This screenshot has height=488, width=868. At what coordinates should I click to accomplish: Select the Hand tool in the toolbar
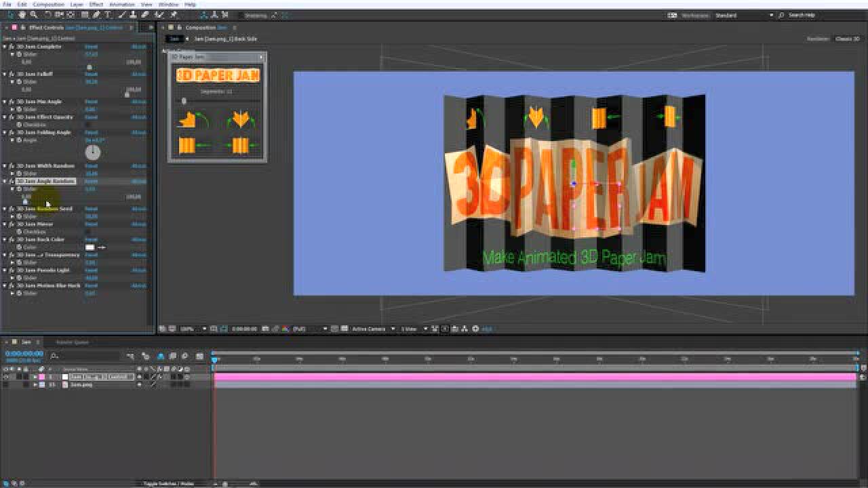point(22,14)
